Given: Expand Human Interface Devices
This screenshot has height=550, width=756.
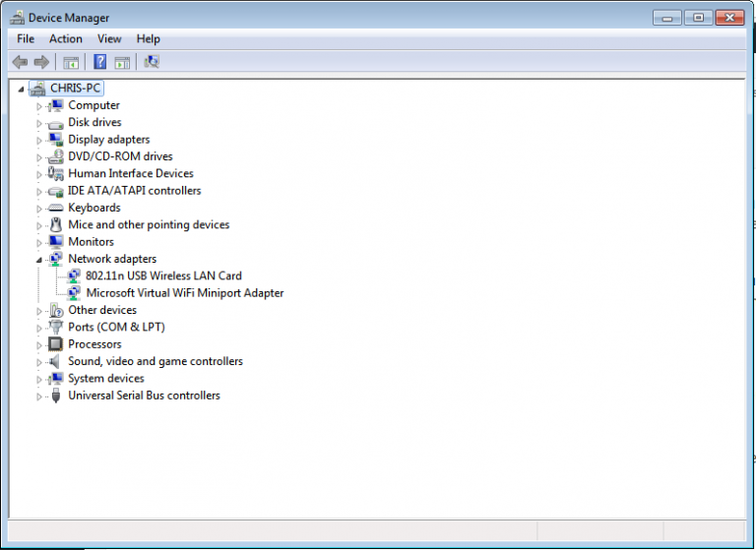Looking at the screenshot, I should click(39, 174).
